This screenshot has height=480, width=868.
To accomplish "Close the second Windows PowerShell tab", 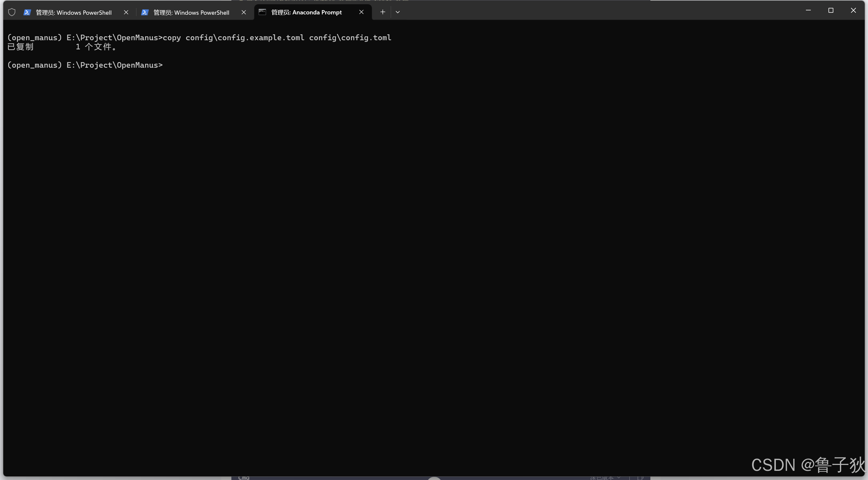I will point(243,12).
